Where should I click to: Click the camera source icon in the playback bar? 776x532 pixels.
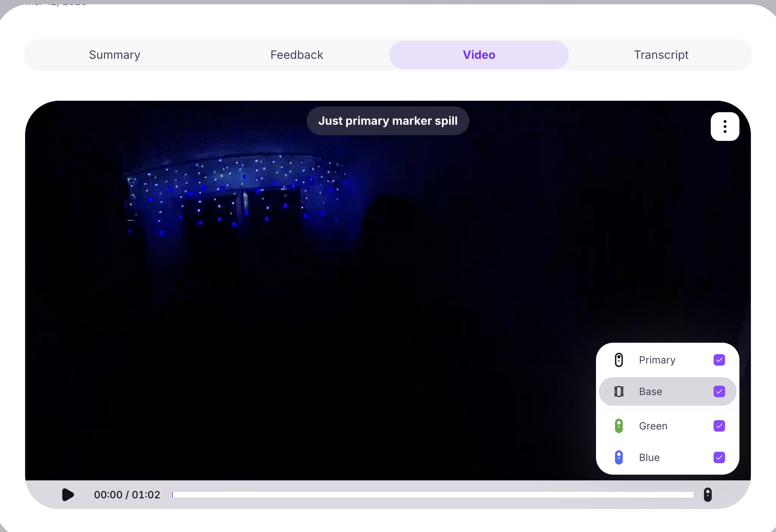(x=708, y=495)
